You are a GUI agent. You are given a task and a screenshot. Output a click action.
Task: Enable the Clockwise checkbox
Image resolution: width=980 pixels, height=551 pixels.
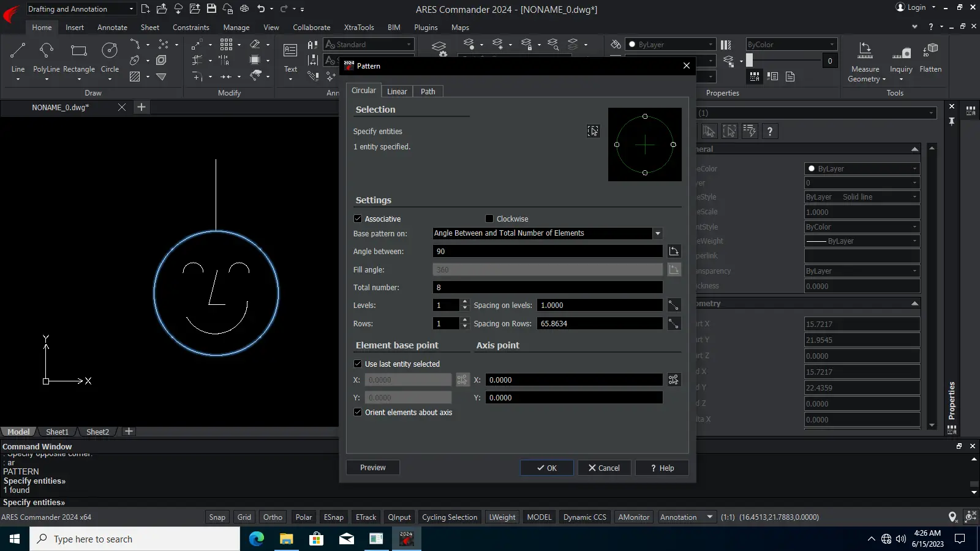click(x=489, y=219)
